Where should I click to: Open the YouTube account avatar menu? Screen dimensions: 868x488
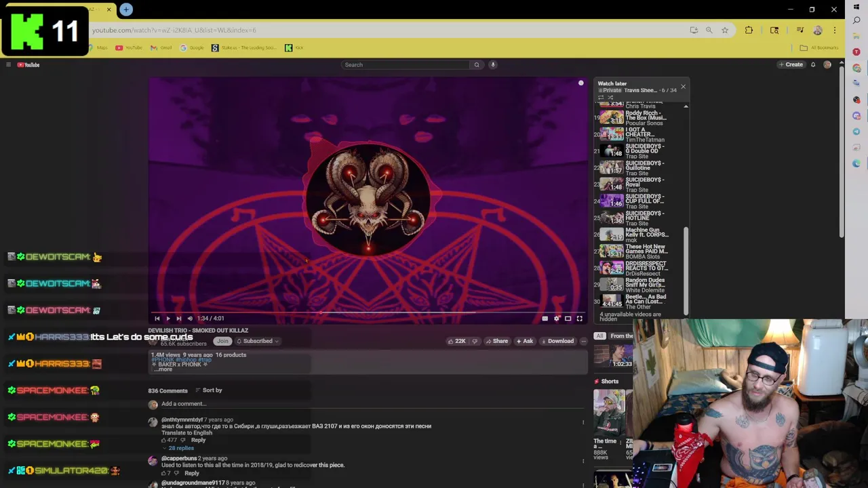[827, 64]
